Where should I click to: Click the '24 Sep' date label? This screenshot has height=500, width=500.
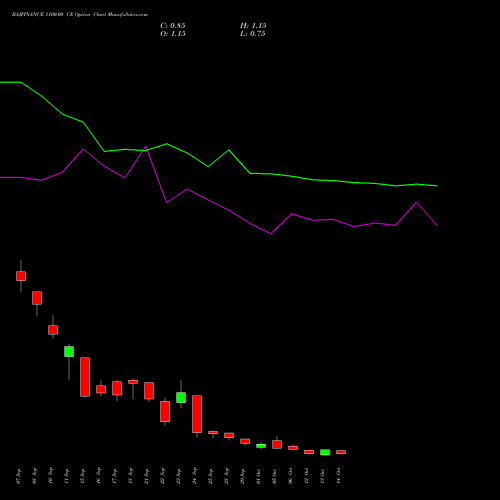195,476
